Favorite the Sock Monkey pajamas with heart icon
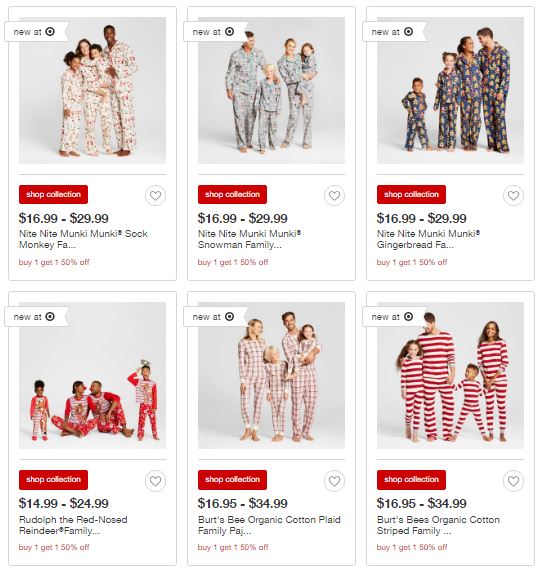Viewport: 541px width, 569px height. (155, 196)
